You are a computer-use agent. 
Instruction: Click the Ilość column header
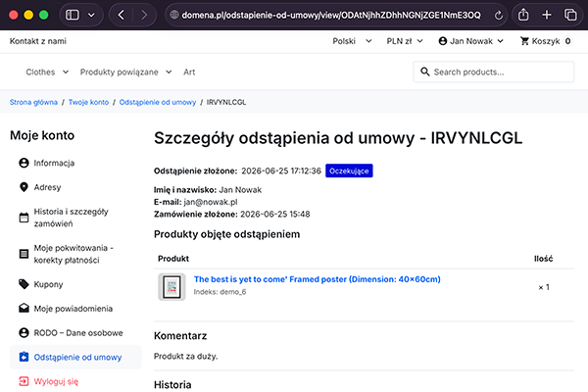tap(543, 259)
